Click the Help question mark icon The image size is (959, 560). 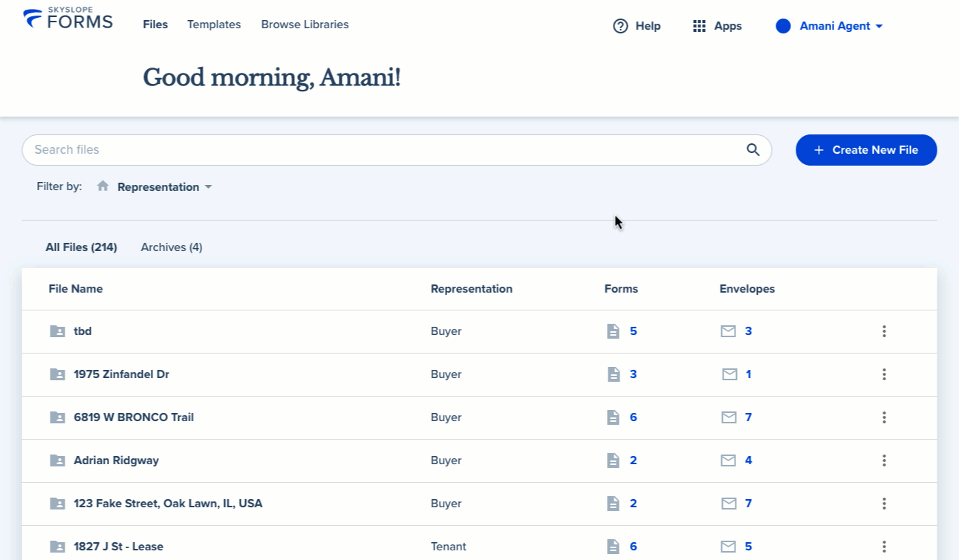point(620,26)
